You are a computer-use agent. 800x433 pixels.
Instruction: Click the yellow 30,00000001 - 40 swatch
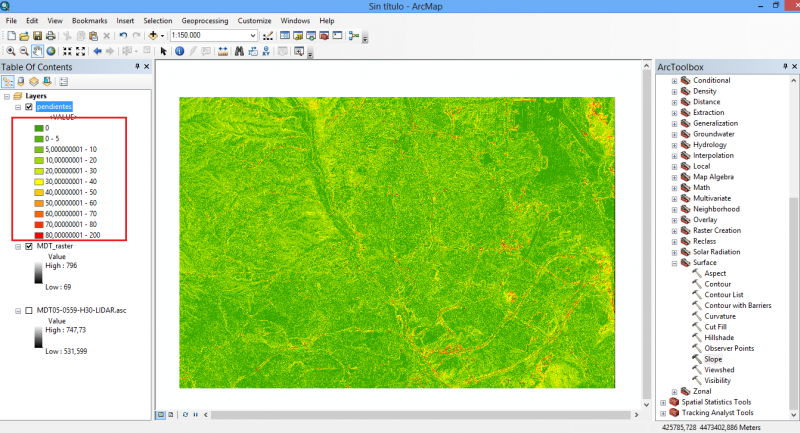pos(39,182)
